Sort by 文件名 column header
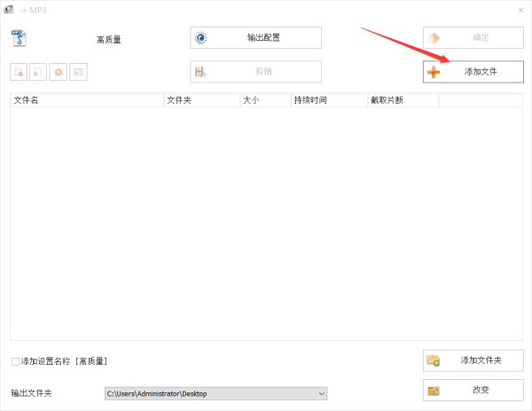The height and width of the screenshot is (411, 532). [87, 100]
